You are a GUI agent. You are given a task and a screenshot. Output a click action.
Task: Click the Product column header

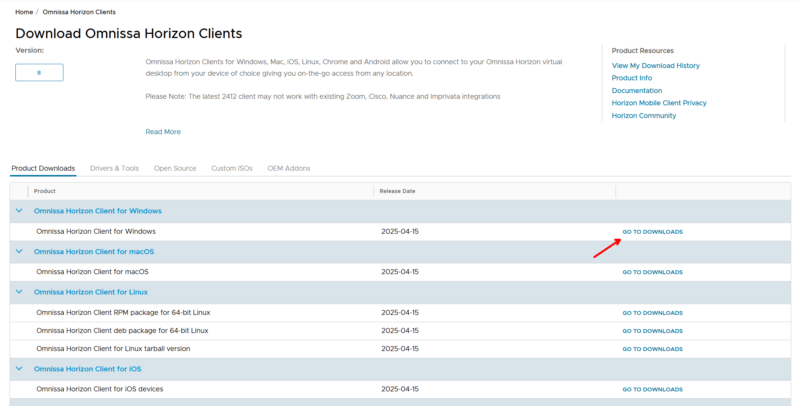click(x=44, y=191)
